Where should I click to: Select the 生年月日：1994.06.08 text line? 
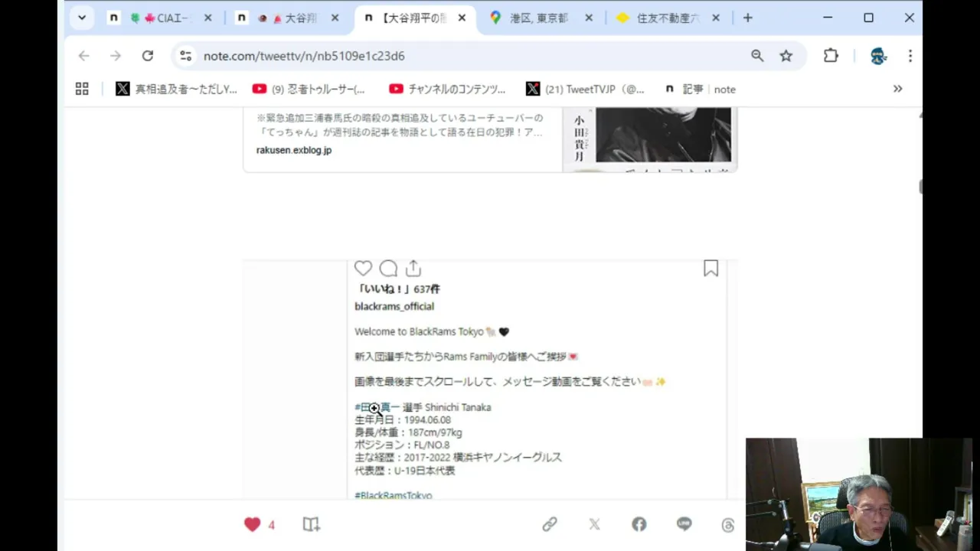coord(403,420)
